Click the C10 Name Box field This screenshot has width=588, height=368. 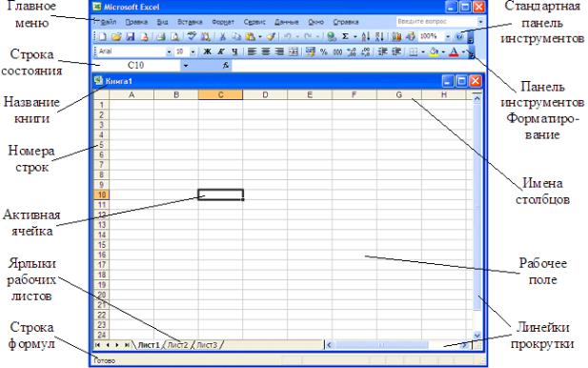tap(135, 66)
